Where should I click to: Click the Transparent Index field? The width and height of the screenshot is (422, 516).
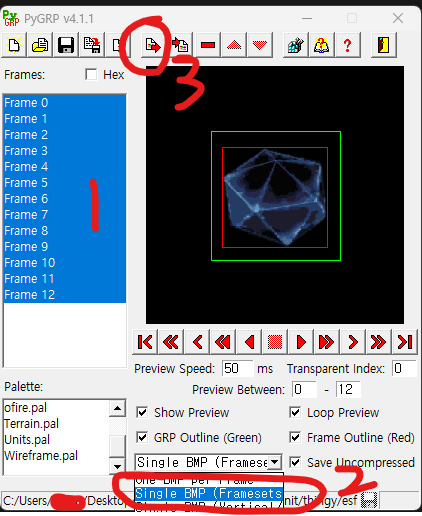(x=404, y=369)
